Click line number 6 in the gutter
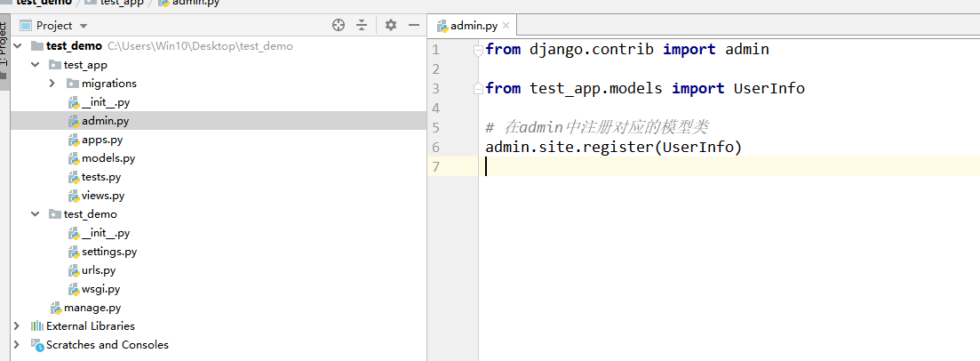 [x=435, y=148]
